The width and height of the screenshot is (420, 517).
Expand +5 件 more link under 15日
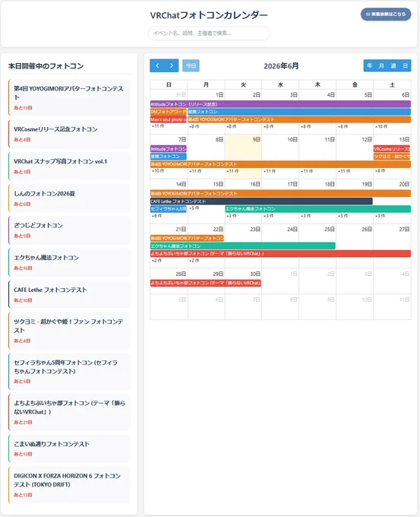tap(194, 208)
